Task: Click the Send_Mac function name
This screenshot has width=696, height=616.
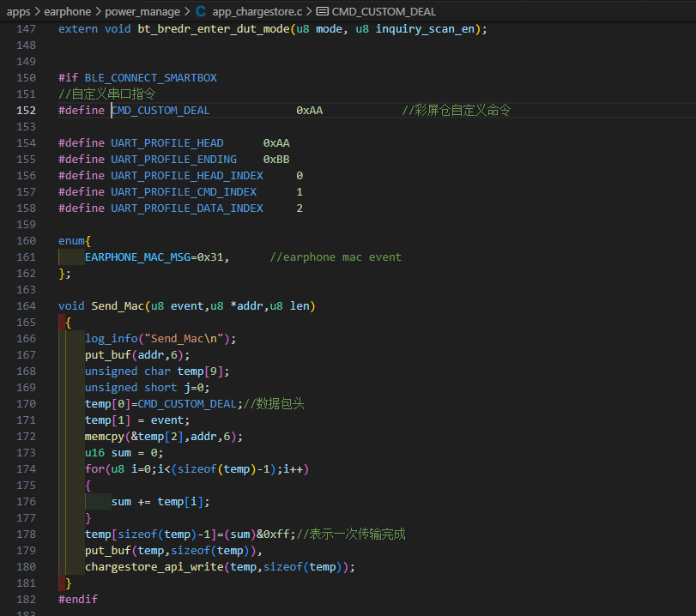Action: pos(118,306)
